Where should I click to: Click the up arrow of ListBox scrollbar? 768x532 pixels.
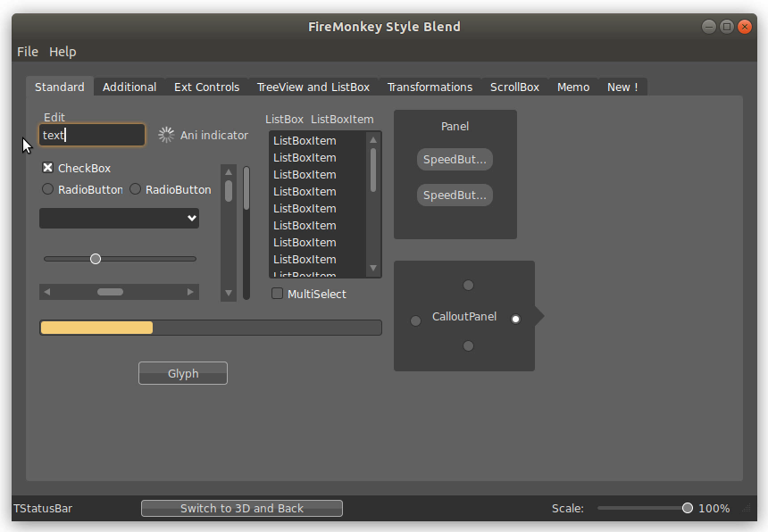pos(373,140)
